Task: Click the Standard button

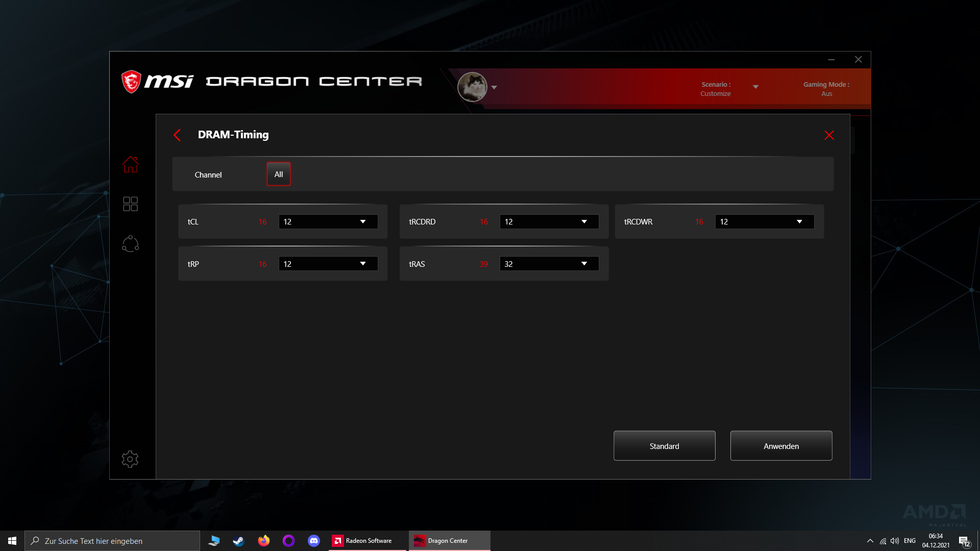Action: (x=664, y=446)
